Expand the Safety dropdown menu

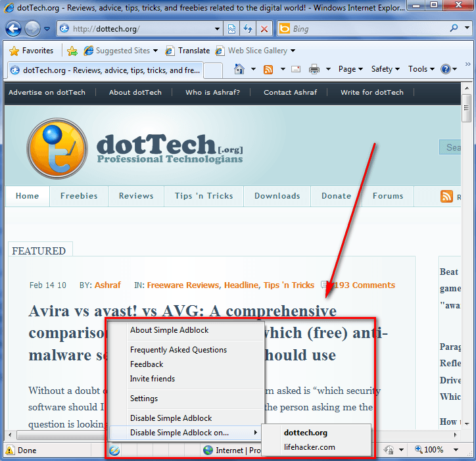point(385,69)
